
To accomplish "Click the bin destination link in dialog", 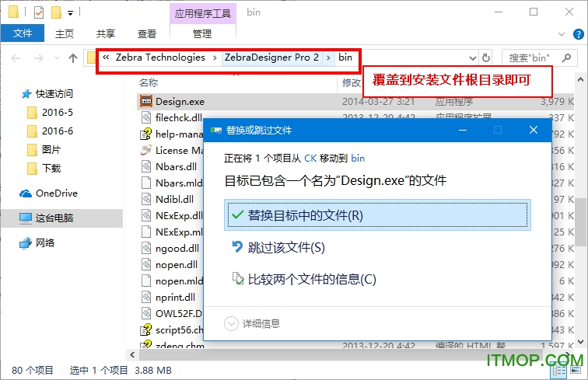I will (x=358, y=159).
